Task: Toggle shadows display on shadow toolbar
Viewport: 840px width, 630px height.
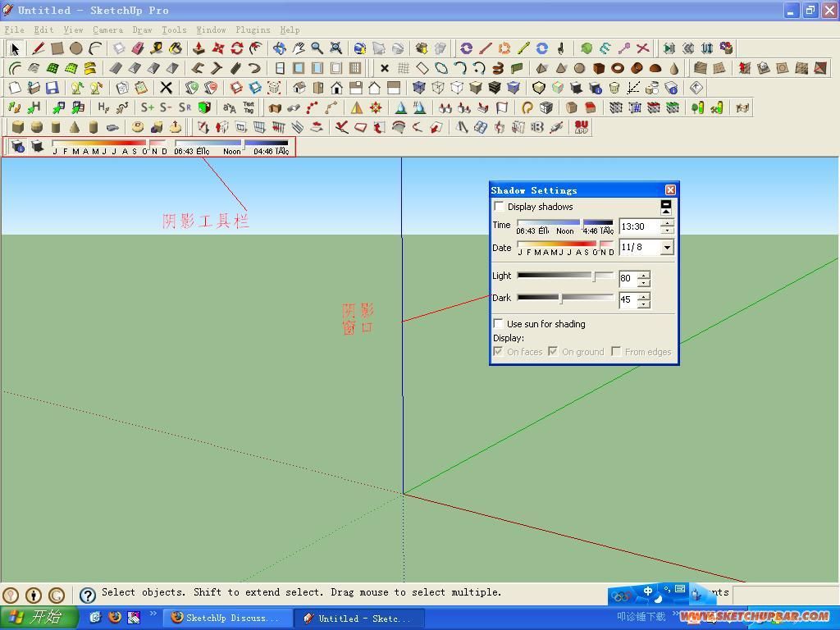Action: 37,146
